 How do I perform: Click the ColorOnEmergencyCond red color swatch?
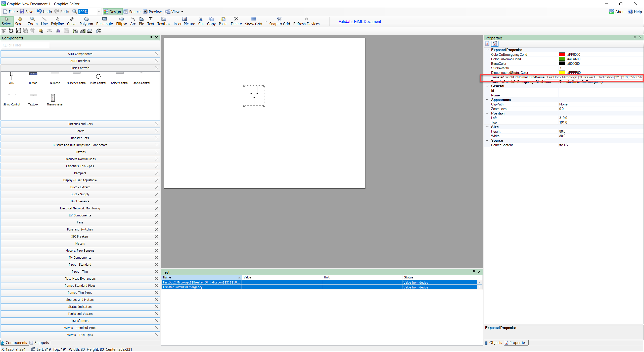pyautogui.click(x=562, y=54)
